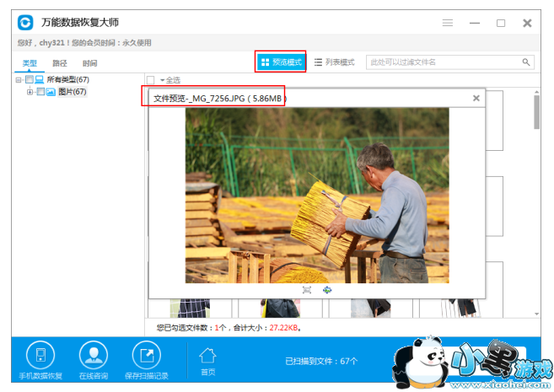Tick the 全选 checkbox
Image resolution: width=554 pixels, height=392 pixels.
click(151, 80)
